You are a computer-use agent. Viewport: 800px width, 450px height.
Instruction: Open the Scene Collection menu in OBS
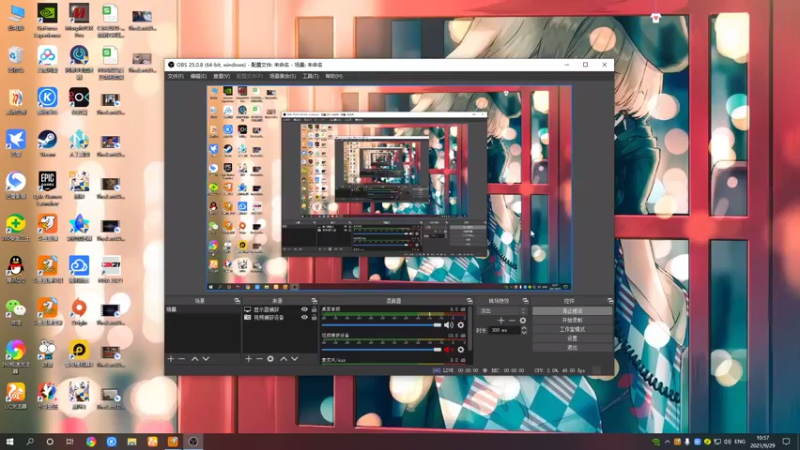pyautogui.click(x=283, y=76)
